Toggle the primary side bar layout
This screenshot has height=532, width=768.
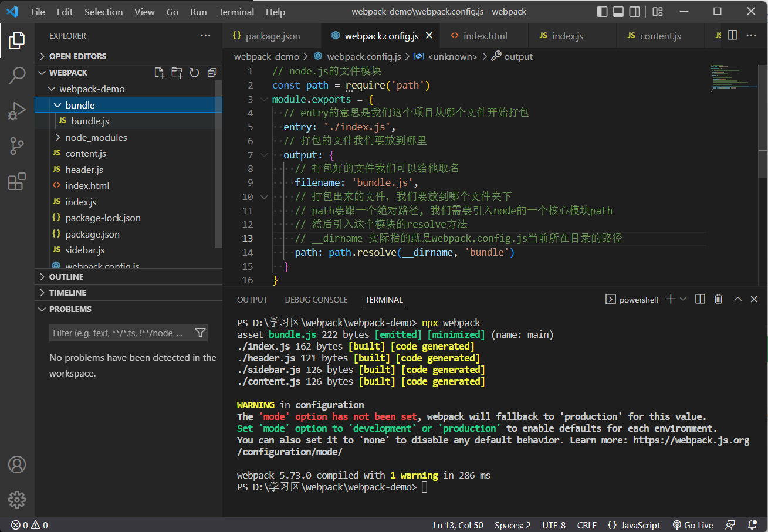tap(602, 12)
